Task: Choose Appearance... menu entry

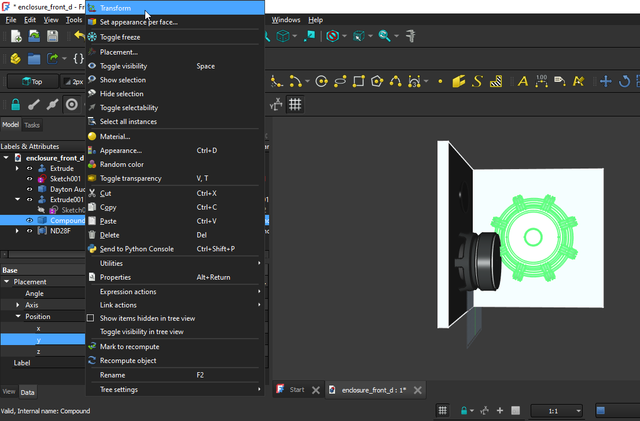Action: pyautogui.click(x=174, y=150)
